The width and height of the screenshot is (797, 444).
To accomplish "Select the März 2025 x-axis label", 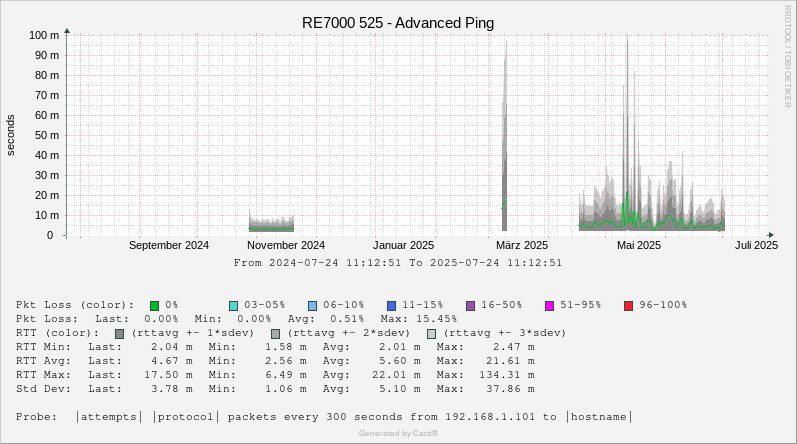I will pyautogui.click(x=522, y=245).
